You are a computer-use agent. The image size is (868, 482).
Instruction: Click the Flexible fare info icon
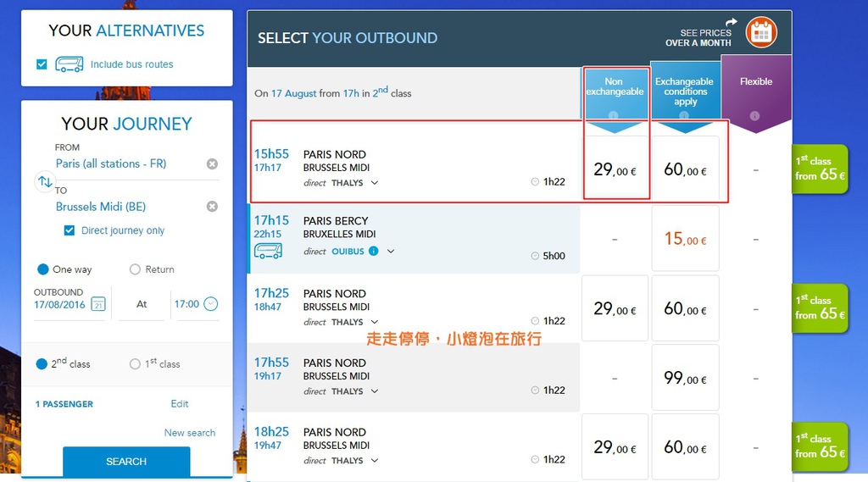[755, 116]
